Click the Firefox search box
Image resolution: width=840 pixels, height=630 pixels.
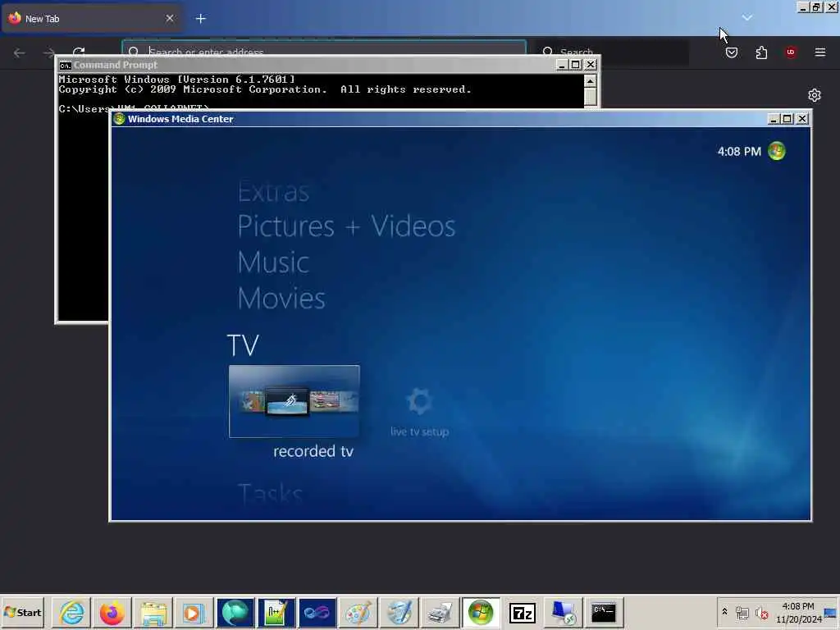tap(611, 52)
